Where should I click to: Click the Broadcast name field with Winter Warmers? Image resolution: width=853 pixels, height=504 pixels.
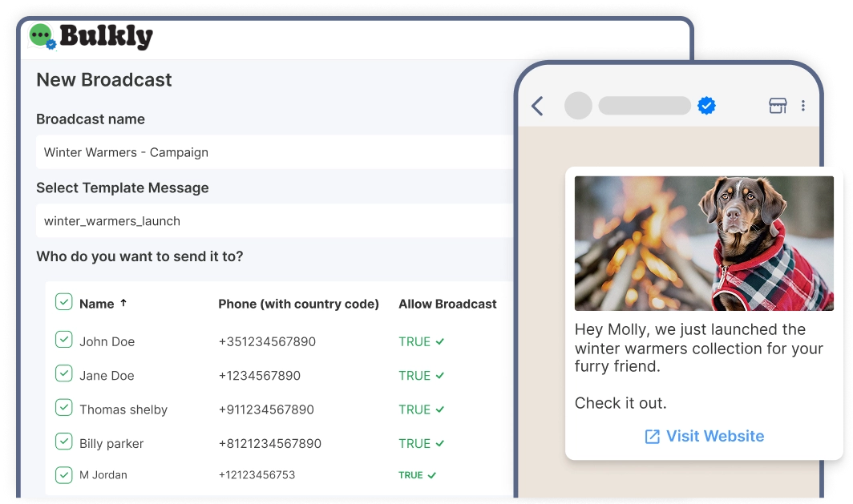click(x=275, y=152)
